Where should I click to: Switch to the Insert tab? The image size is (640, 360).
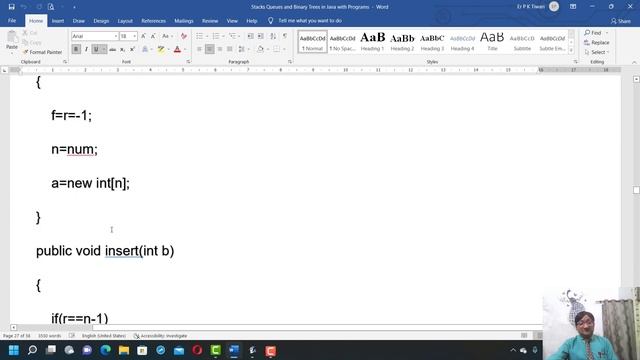(x=58, y=21)
